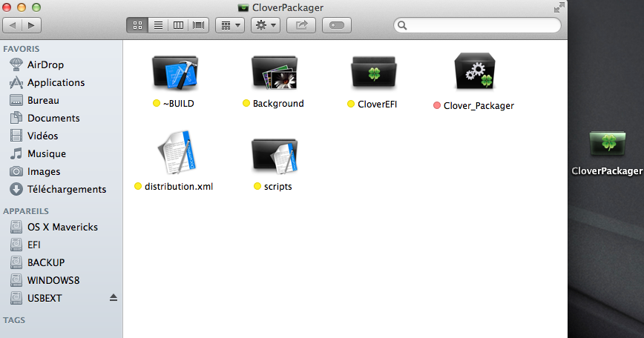Viewport: 644px width, 338px height.
Task: Click the "distribution.xml" file name label
Action: 179,187
